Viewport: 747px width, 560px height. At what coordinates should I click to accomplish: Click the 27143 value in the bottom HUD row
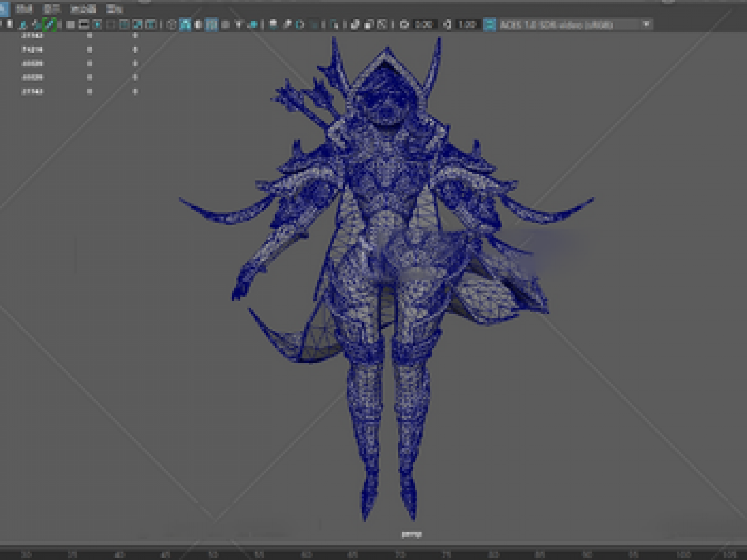(x=33, y=92)
